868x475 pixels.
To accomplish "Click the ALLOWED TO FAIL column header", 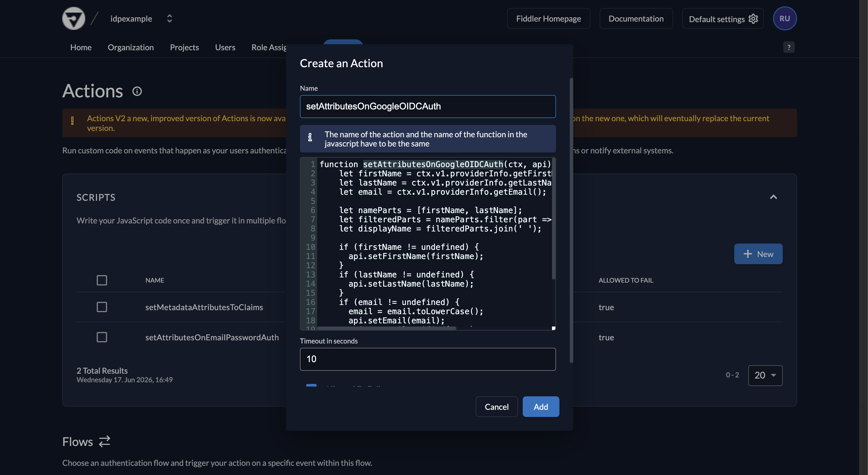I will 625,280.
